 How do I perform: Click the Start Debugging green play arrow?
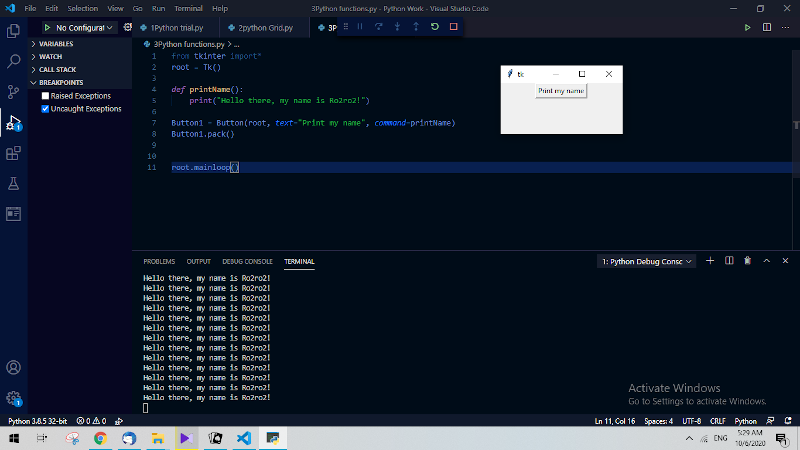47,28
